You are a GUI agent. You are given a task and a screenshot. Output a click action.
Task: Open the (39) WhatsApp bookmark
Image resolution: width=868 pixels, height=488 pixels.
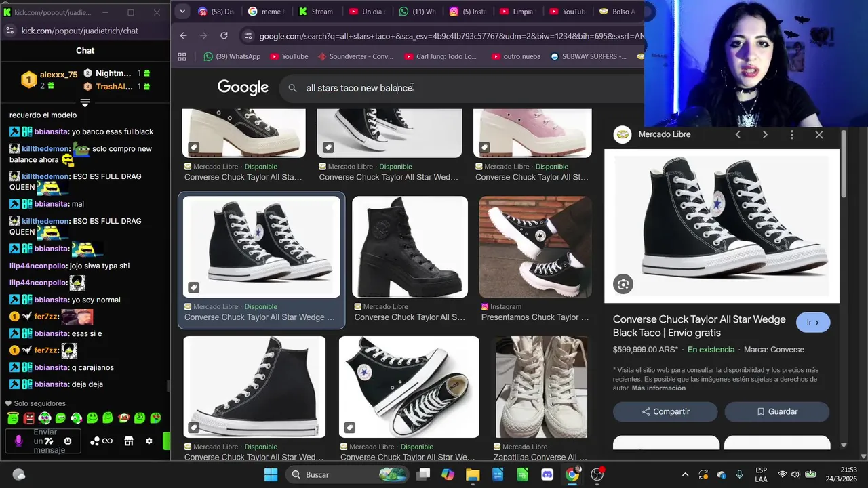[x=232, y=57]
